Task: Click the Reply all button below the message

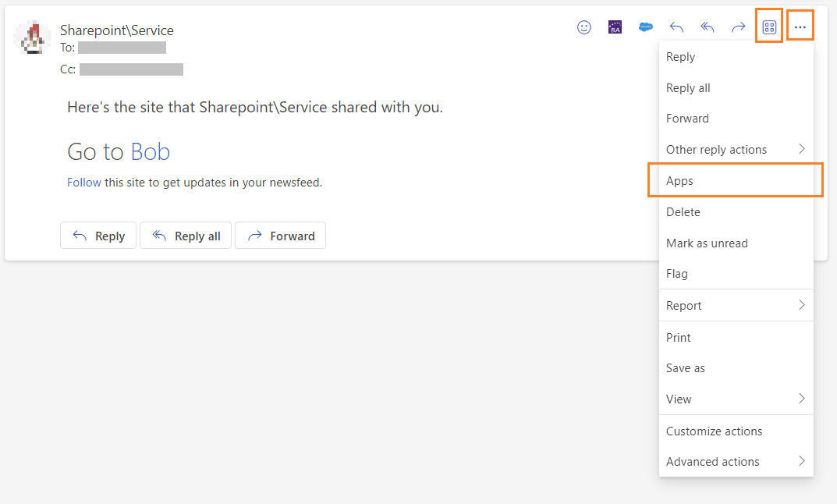Action: (186, 236)
